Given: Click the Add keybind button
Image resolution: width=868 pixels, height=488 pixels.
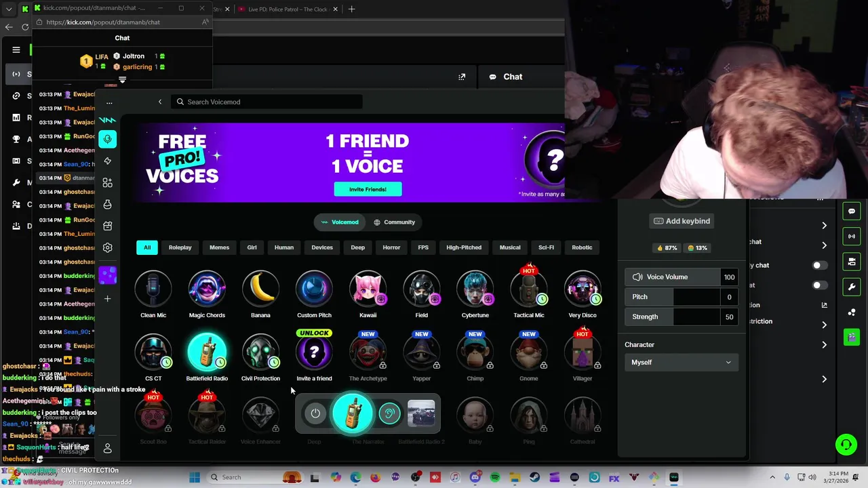Looking at the screenshot, I should pyautogui.click(x=682, y=221).
